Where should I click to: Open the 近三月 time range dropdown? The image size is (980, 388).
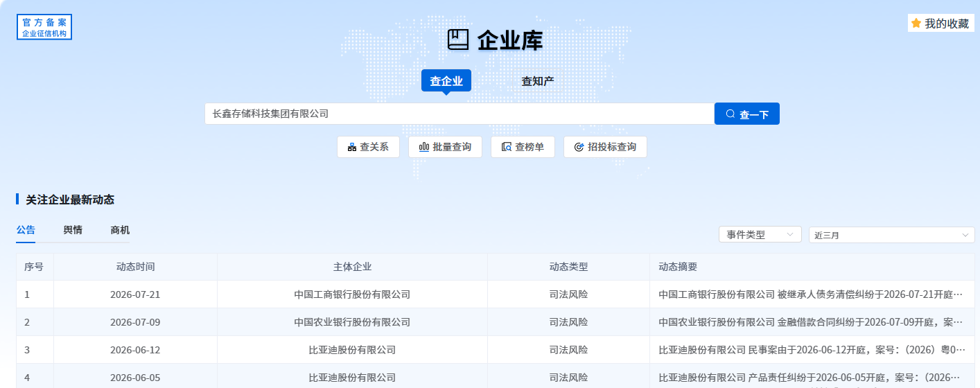pos(892,235)
